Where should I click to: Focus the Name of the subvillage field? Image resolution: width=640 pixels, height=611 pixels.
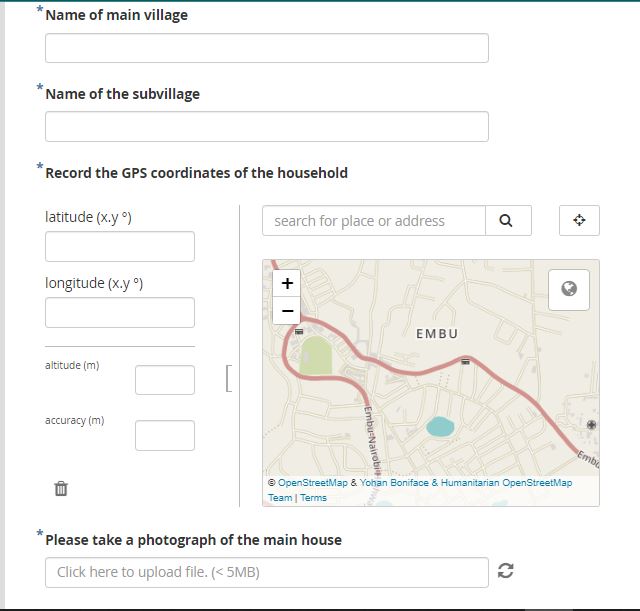pyautogui.click(x=267, y=127)
